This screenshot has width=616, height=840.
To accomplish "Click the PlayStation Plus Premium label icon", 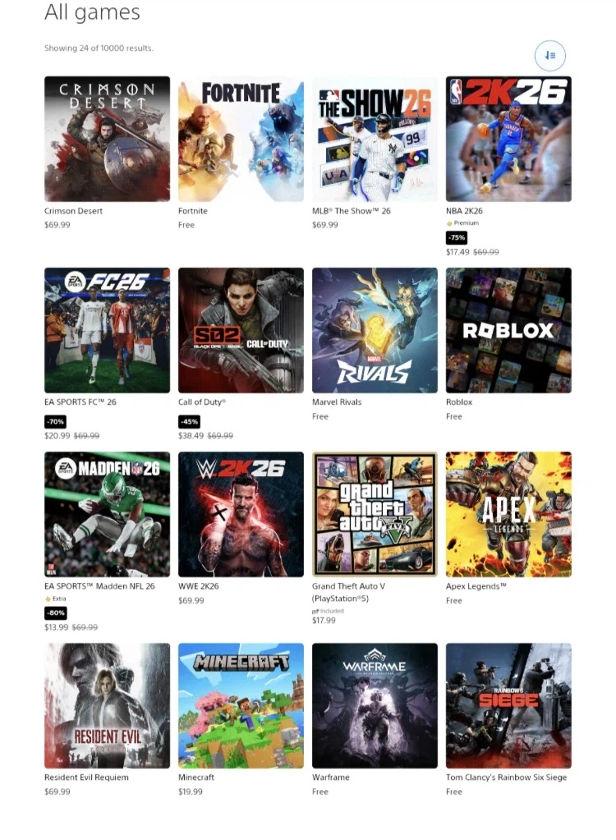I will [x=449, y=223].
